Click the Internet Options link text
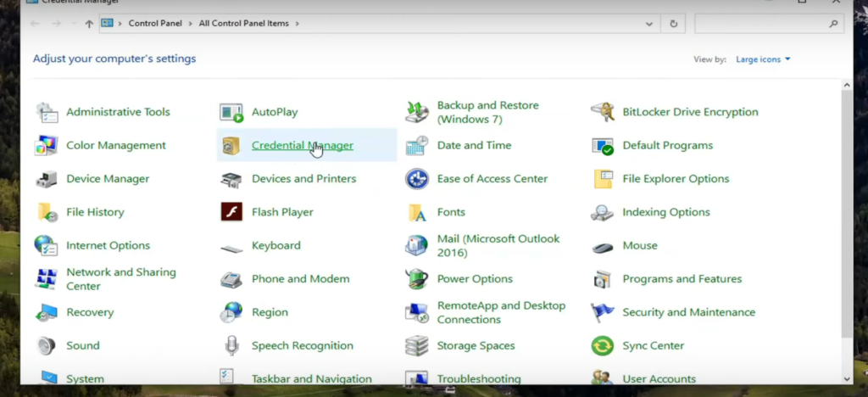Screen dimensions: 868x397 tap(108, 245)
